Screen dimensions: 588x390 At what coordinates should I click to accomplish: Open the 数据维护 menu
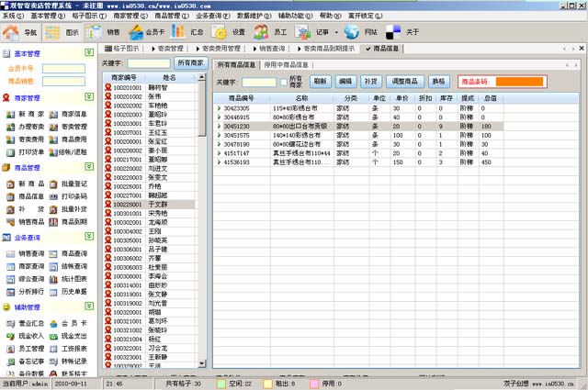[x=251, y=16]
